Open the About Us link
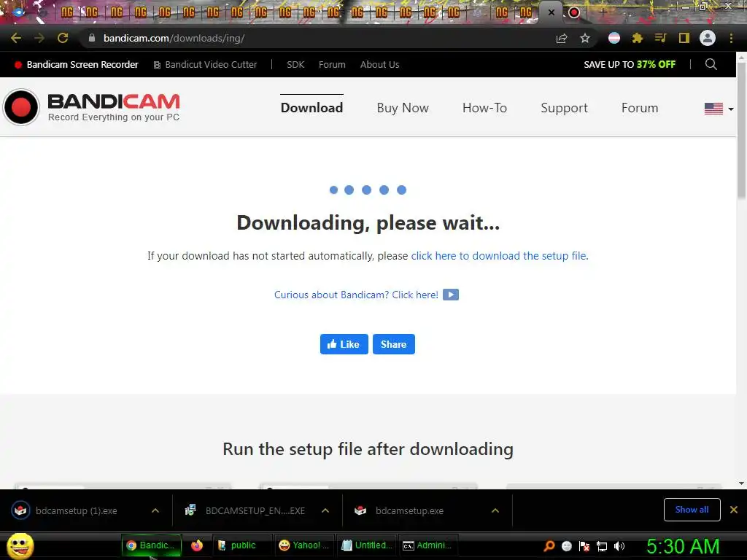The image size is (747, 560). tap(379, 64)
